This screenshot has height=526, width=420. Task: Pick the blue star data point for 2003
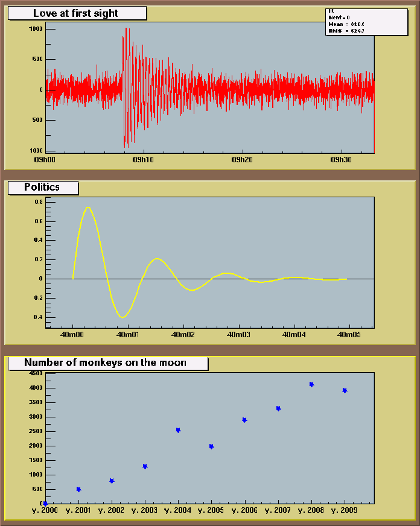click(x=145, y=466)
